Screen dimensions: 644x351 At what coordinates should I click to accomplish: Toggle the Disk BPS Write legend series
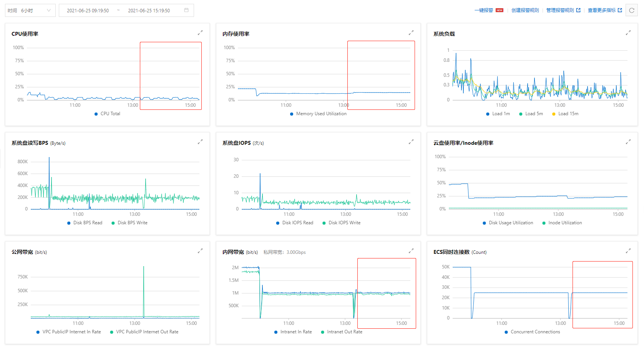pos(129,223)
